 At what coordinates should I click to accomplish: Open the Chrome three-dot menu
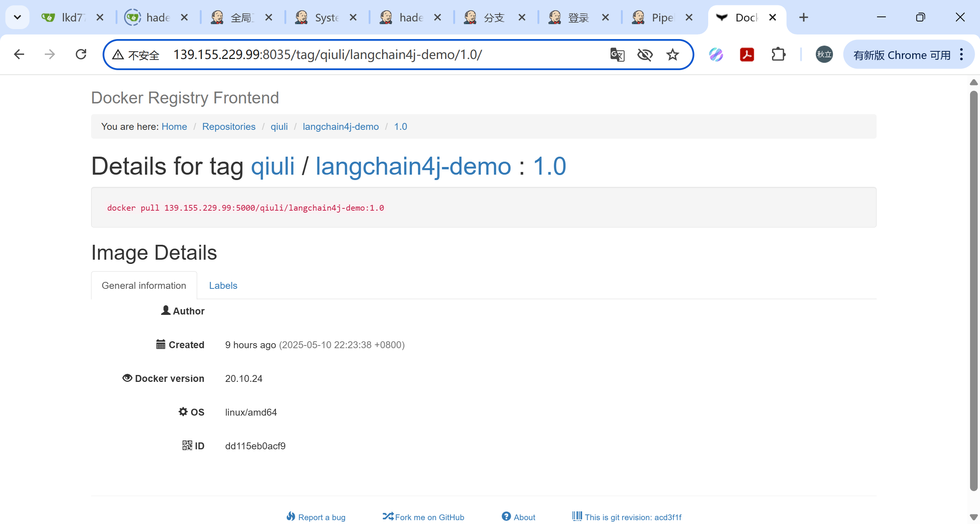coord(962,55)
